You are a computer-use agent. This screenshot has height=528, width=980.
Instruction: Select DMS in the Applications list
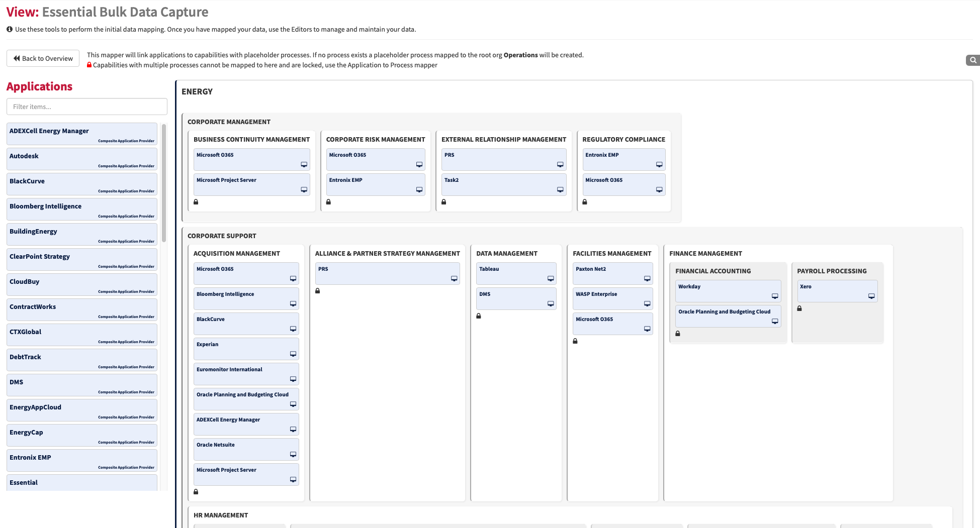coord(82,385)
